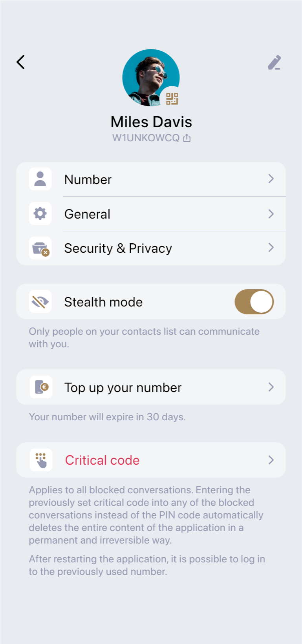The height and width of the screenshot is (644, 302).
Task: Open the QR code badge on the avatar
Action: click(x=172, y=99)
